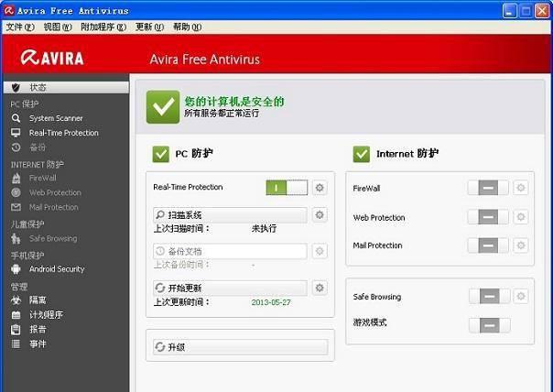Screen dimensions: 553x392
Task: Open the Web Protection gear settings
Action: pyautogui.click(x=521, y=217)
